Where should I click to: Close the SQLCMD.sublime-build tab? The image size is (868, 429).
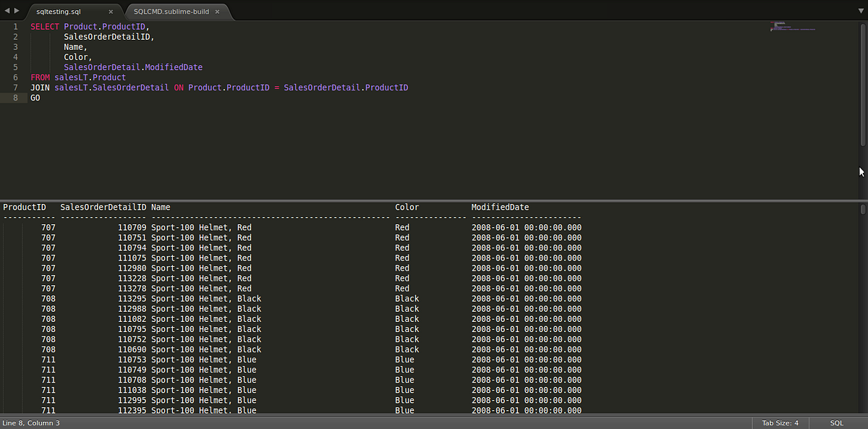coord(216,12)
